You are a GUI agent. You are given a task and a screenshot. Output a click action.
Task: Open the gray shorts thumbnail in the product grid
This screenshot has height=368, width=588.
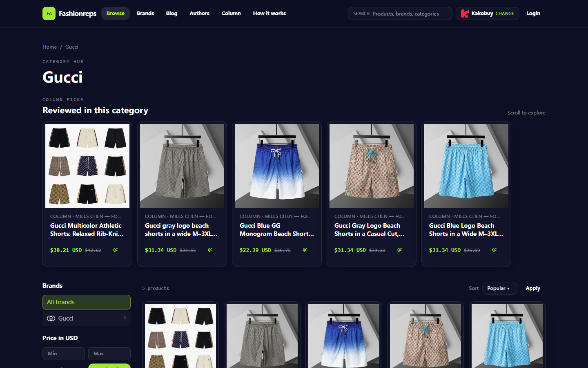pyautogui.click(x=262, y=336)
